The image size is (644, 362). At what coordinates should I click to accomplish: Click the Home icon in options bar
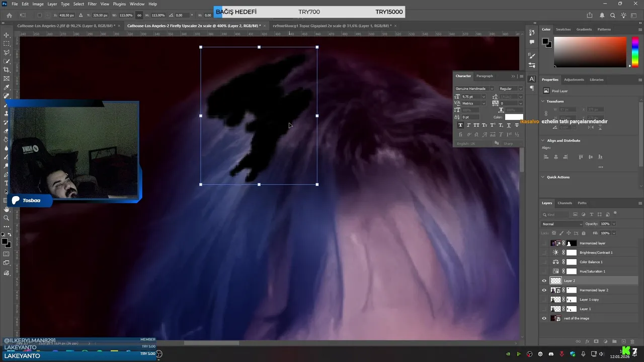[x=9, y=15]
